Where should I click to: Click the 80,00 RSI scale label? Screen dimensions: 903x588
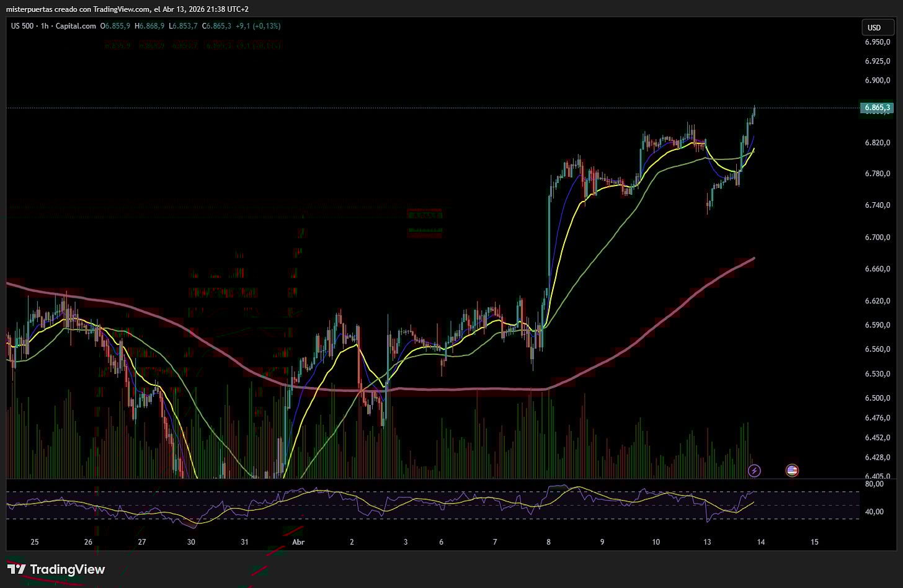coord(874,484)
